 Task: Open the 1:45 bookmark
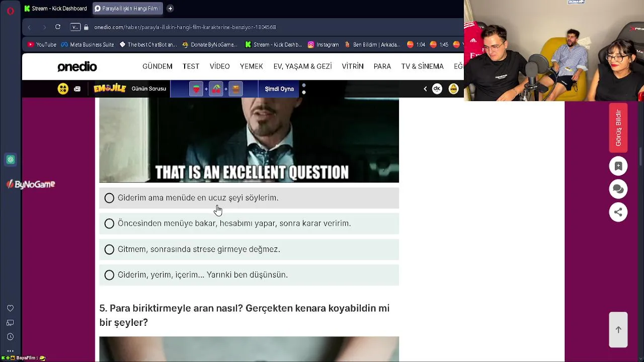tap(439, 45)
